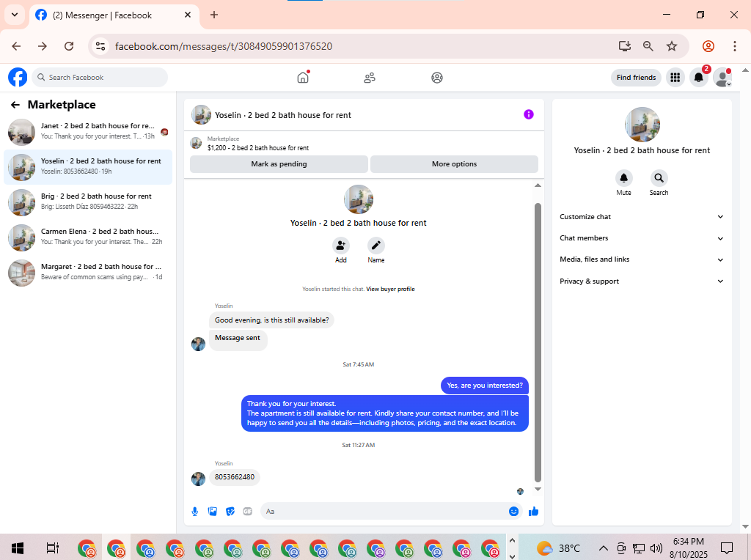
Task: Open Janet conversation in list
Action: pos(88,132)
